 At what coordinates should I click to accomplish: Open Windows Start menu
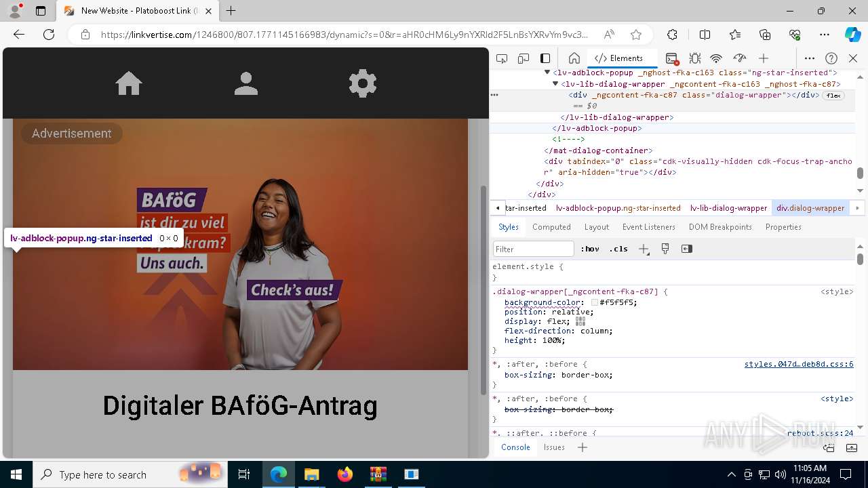[x=16, y=474]
